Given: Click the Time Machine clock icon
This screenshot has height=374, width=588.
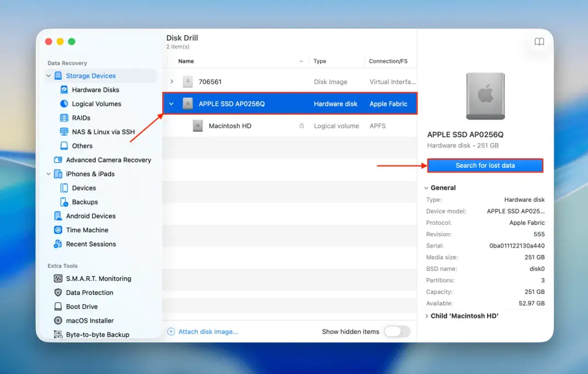Looking at the screenshot, I should click(58, 230).
